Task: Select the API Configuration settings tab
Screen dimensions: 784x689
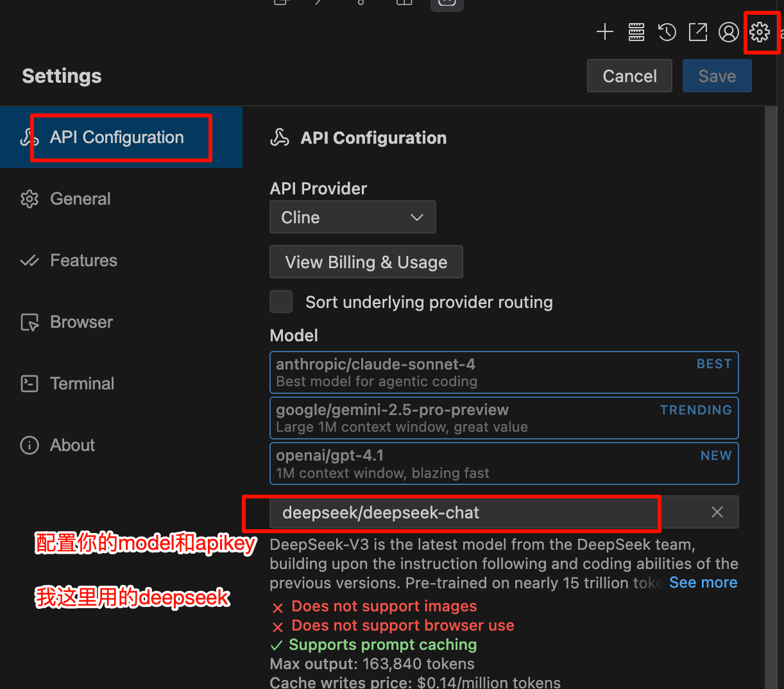Action: [121, 137]
